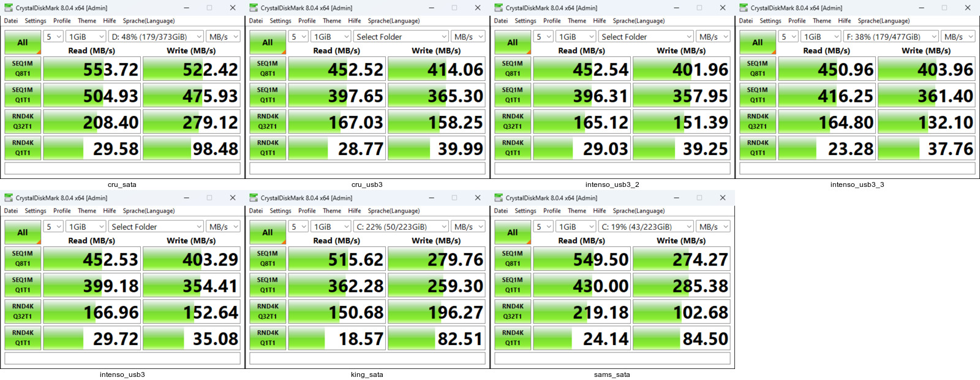Open drive dropdown F: 38% (179/477GiB)
This screenshot has height=380, width=980.
[891, 37]
